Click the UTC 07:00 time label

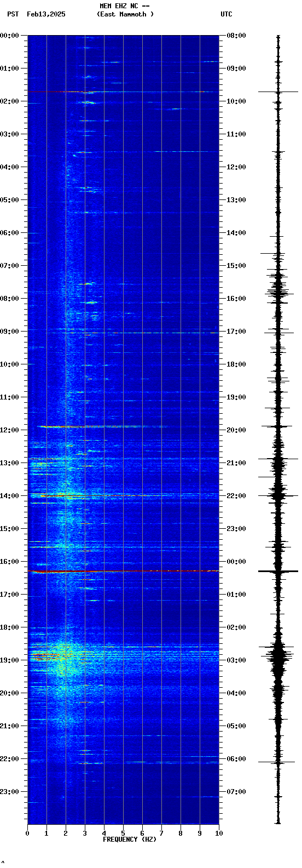pyautogui.click(x=236, y=792)
